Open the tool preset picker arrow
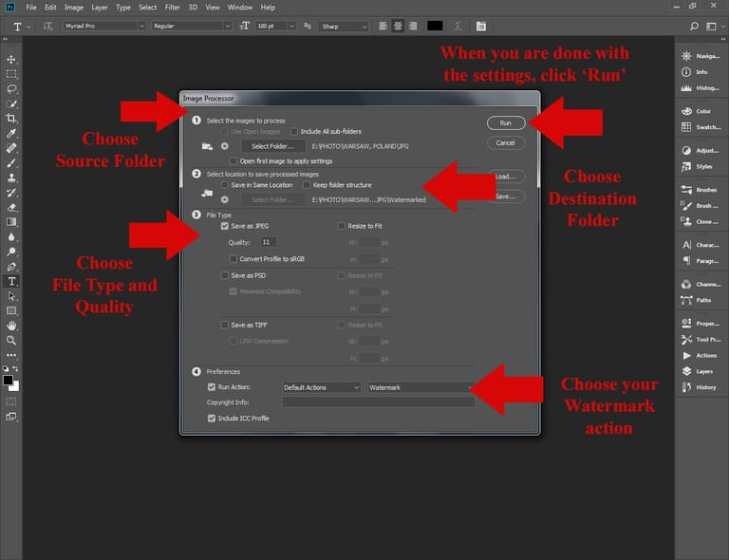The width and height of the screenshot is (729, 560). click(x=28, y=27)
